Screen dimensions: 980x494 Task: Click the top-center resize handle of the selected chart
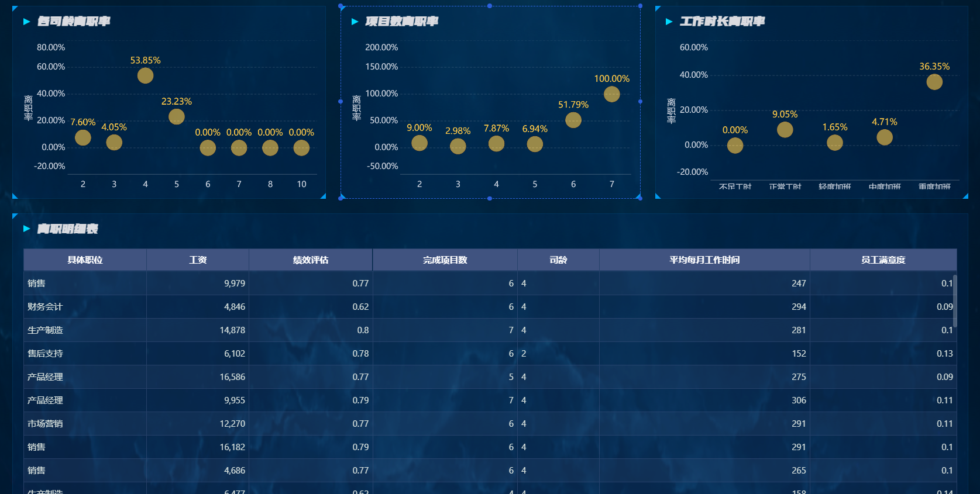490,6
